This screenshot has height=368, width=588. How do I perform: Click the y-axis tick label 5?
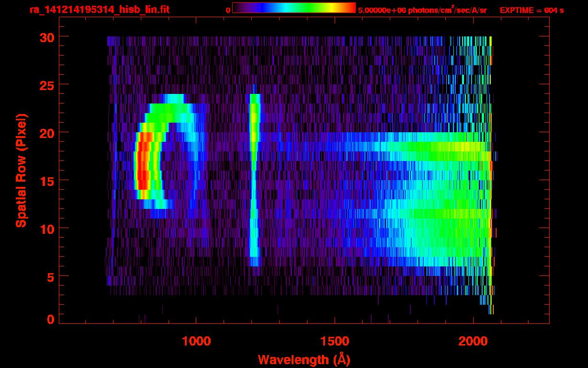(50, 276)
